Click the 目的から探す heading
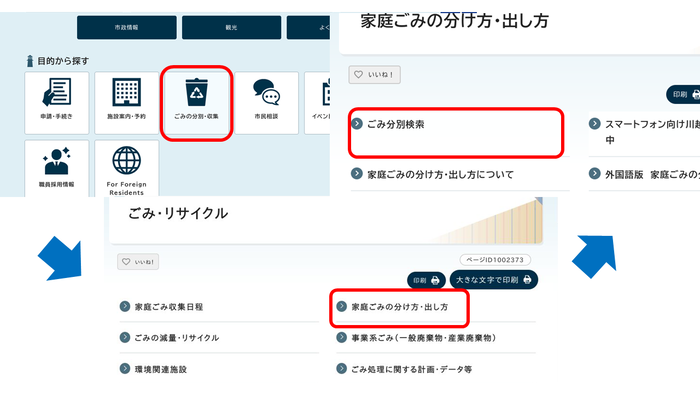The height and width of the screenshot is (394, 700). (63, 61)
